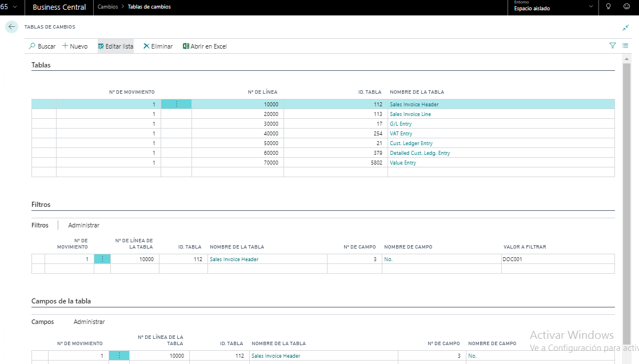639x364 pixels.
Task: Open Administrar menu in Campos de la tabla
Action: (x=89, y=322)
